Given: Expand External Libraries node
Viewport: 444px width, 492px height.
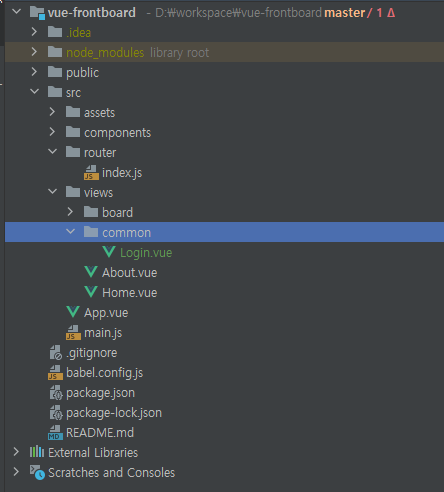Looking at the screenshot, I should 16,452.
